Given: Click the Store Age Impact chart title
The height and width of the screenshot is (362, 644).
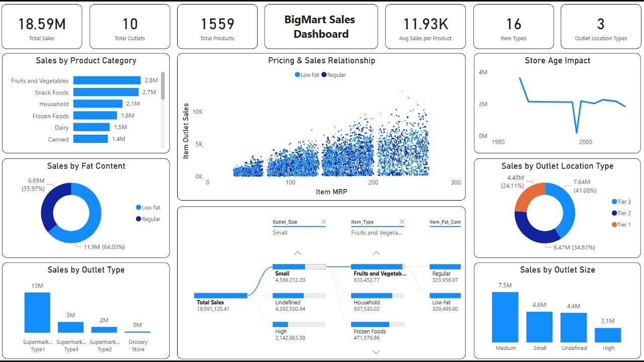Looking at the screenshot, I should coord(557,61).
